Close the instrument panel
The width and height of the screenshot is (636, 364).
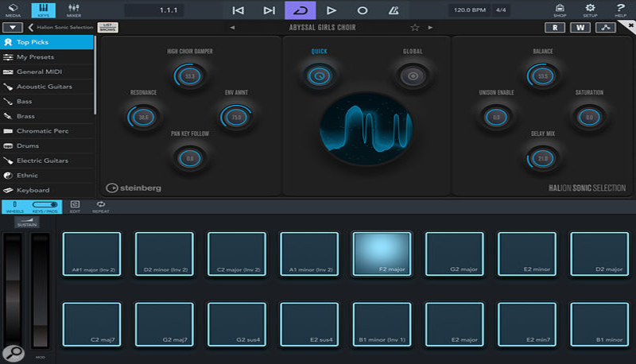coord(630,26)
